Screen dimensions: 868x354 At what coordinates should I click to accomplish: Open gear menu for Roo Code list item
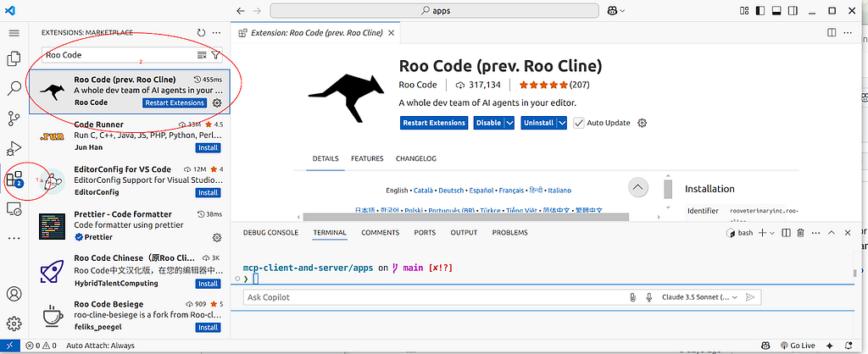[217, 102]
